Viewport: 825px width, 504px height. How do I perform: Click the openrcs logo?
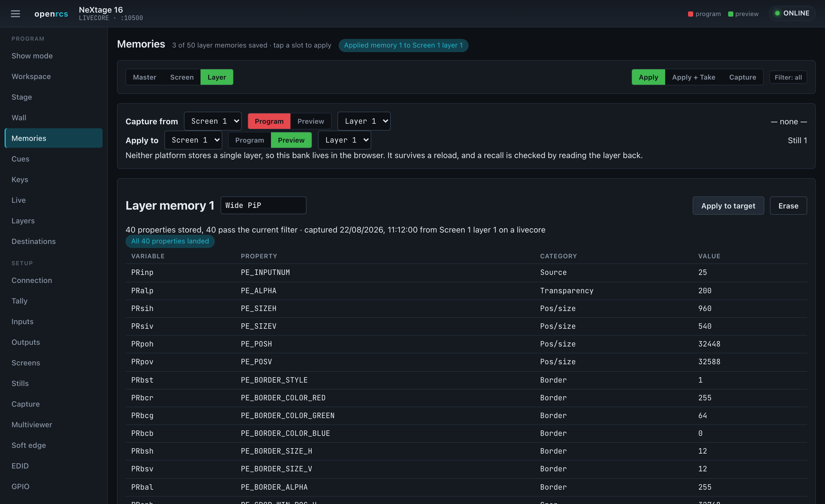coord(51,14)
